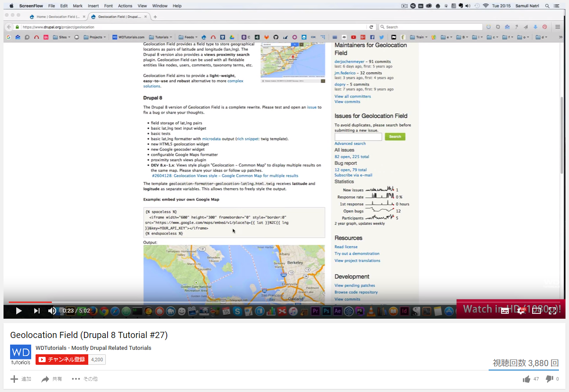This screenshot has width=569, height=392.
Task: Like the video with thumbs up
Action: (x=526, y=379)
